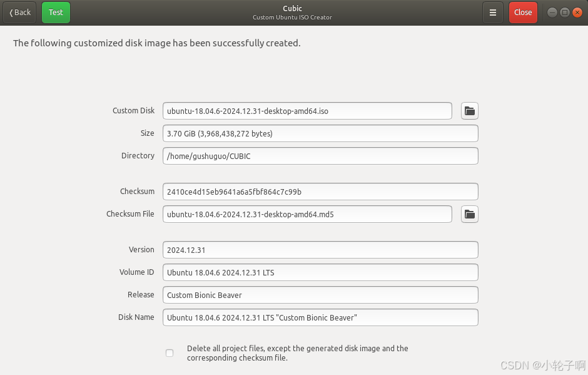Click the 'Disk Name' label
588x375 pixels.
coord(136,317)
